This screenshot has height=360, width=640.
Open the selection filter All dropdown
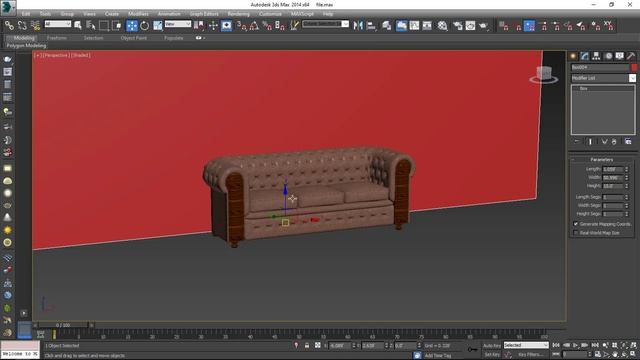pos(58,24)
